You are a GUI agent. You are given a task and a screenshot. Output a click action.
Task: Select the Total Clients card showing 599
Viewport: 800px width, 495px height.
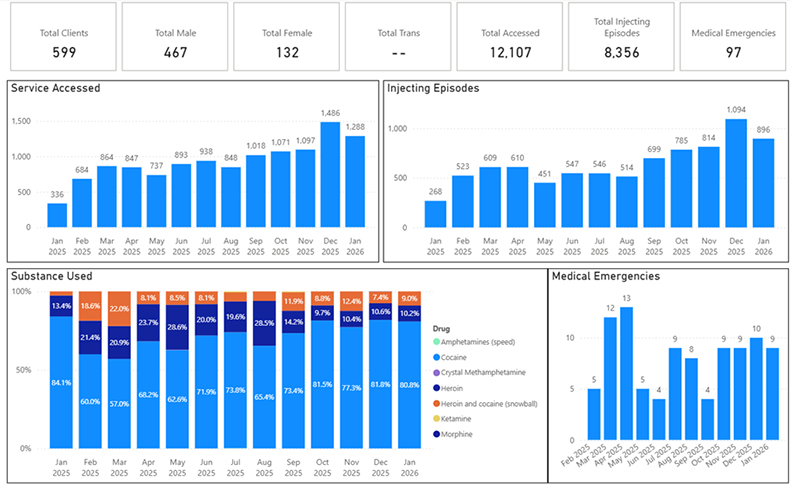coord(61,40)
